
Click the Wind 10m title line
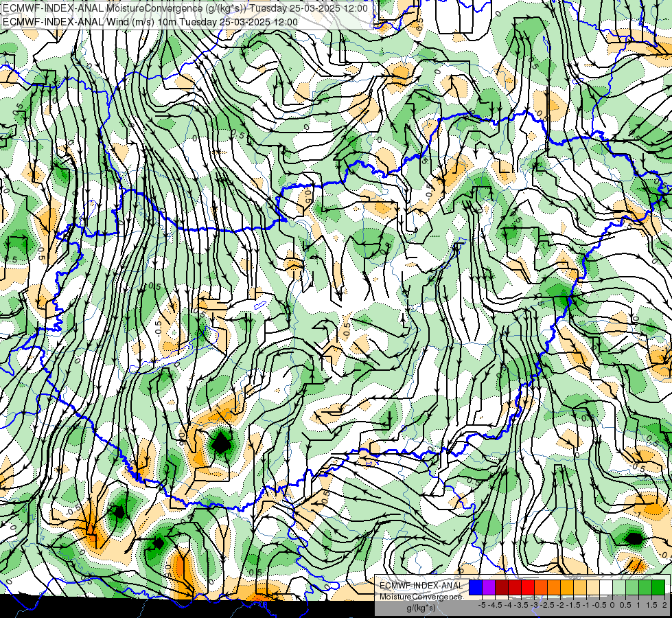(x=150, y=22)
